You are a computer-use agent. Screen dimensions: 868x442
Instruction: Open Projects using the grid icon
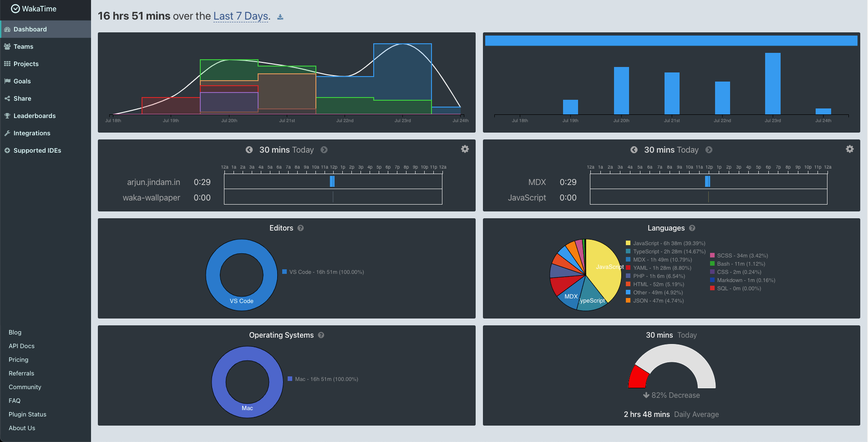[7, 63]
